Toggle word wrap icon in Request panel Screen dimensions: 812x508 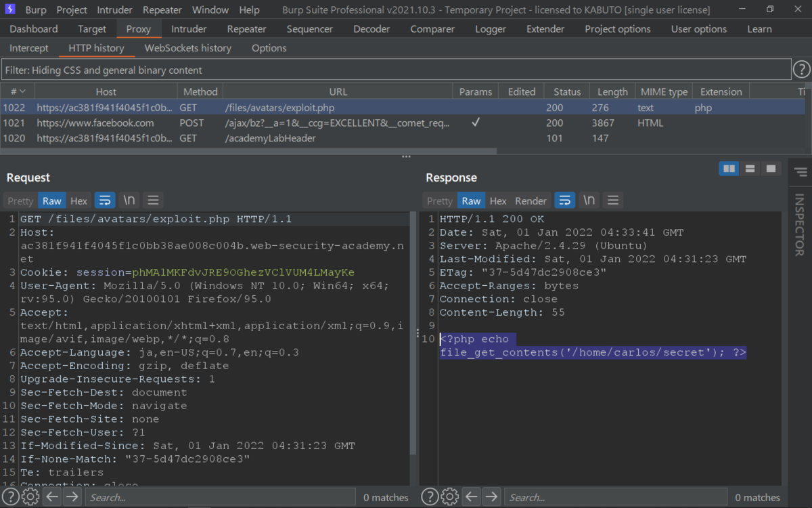point(104,200)
